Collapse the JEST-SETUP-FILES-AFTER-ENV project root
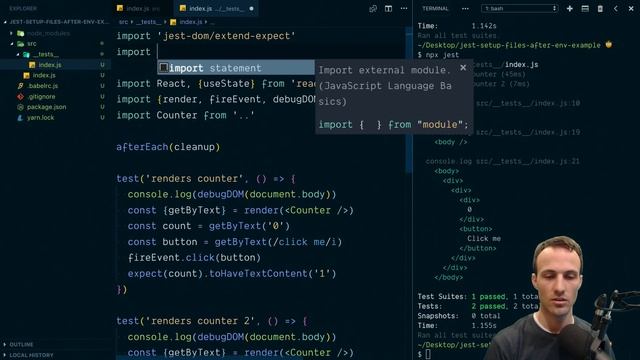Image resolution: width=640 pixels, height=360 pixels. coord(56,22)
